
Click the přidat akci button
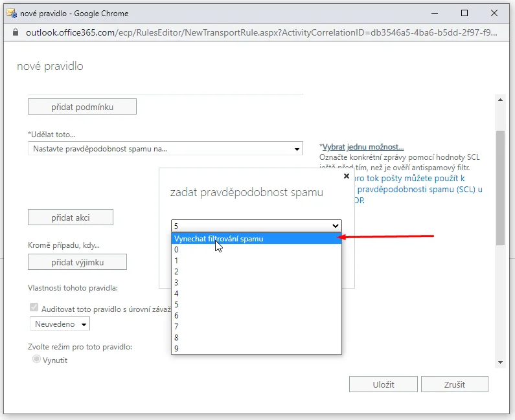click(x=71, y=217)
